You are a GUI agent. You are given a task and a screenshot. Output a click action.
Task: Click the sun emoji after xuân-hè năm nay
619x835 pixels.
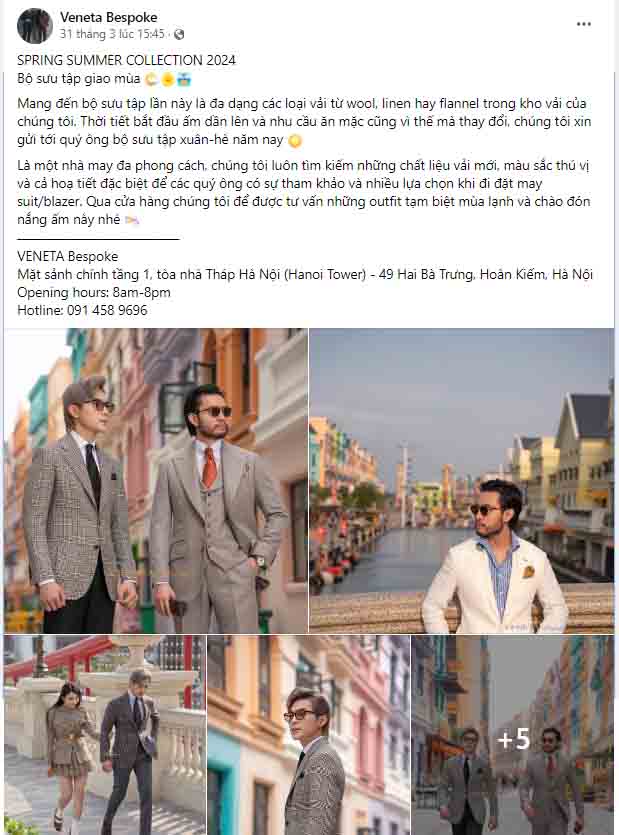(x=295, y=141)
